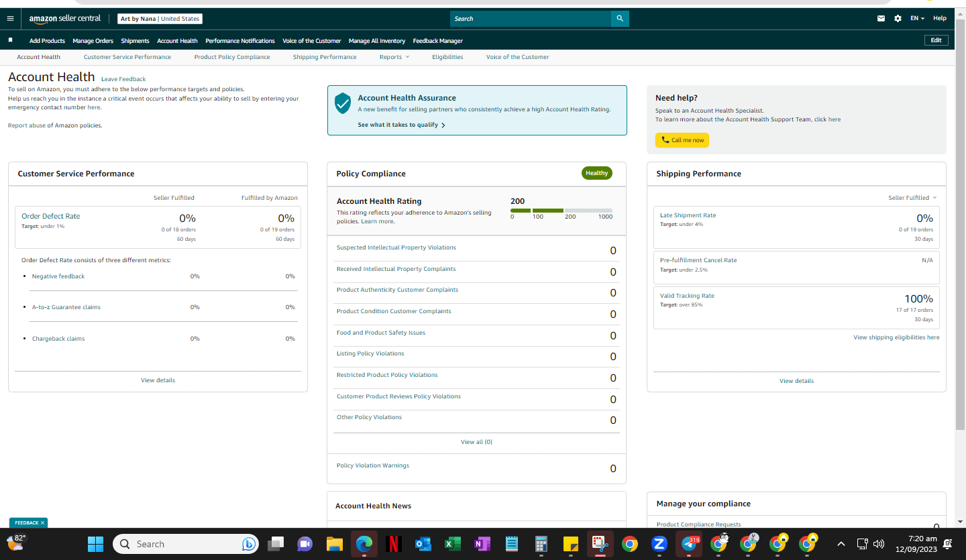
Task: Open the messages envelope icon
Action: point(881,19)
